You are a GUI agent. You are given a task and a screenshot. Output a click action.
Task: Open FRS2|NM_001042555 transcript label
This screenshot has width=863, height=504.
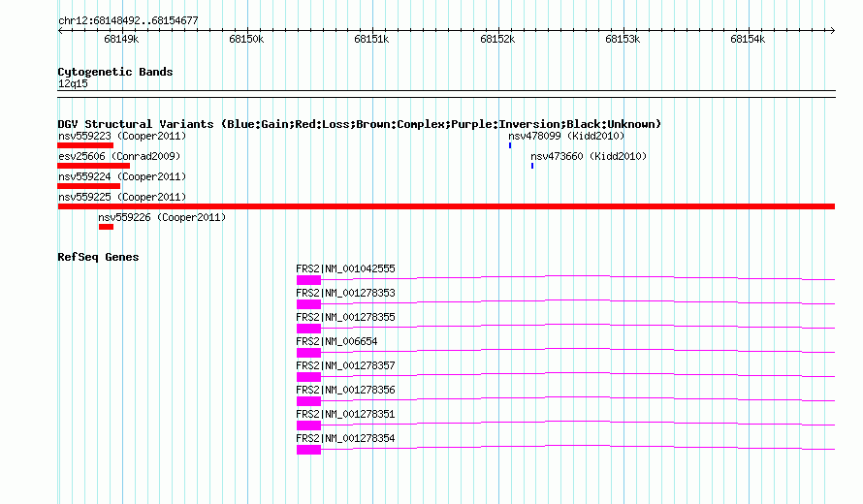345,268
